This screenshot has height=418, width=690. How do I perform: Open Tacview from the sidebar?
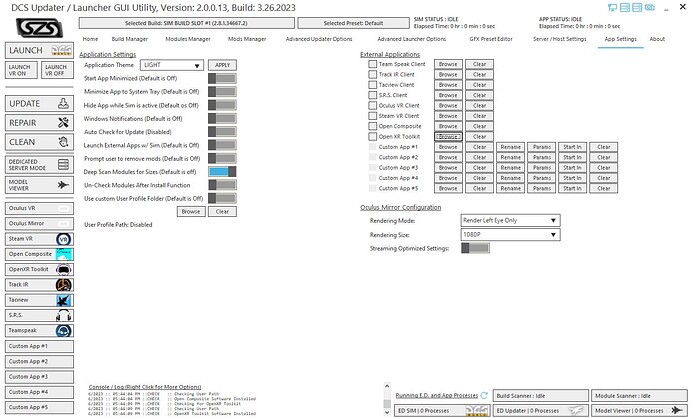coord(39,300)
